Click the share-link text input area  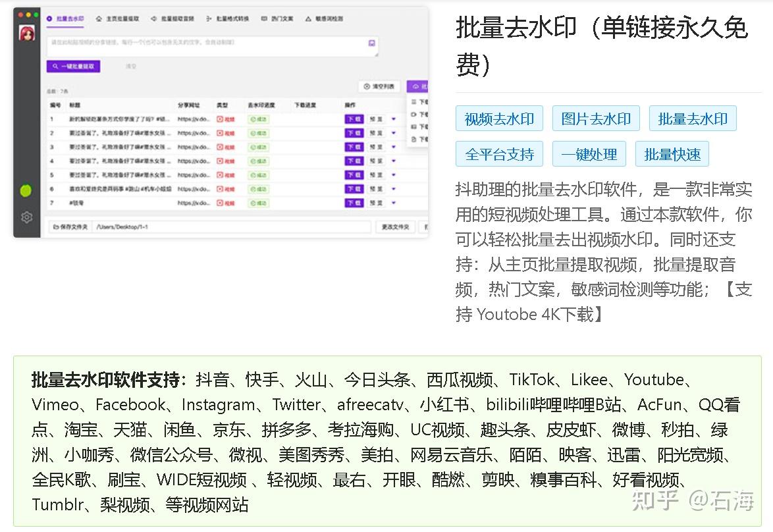pos(212,46)
